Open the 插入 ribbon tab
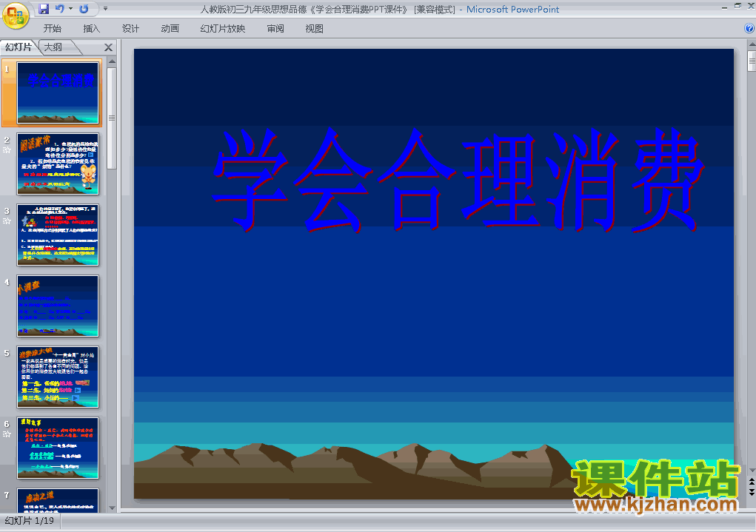Viewport: 756px width, 532px height. coord(92,28)
